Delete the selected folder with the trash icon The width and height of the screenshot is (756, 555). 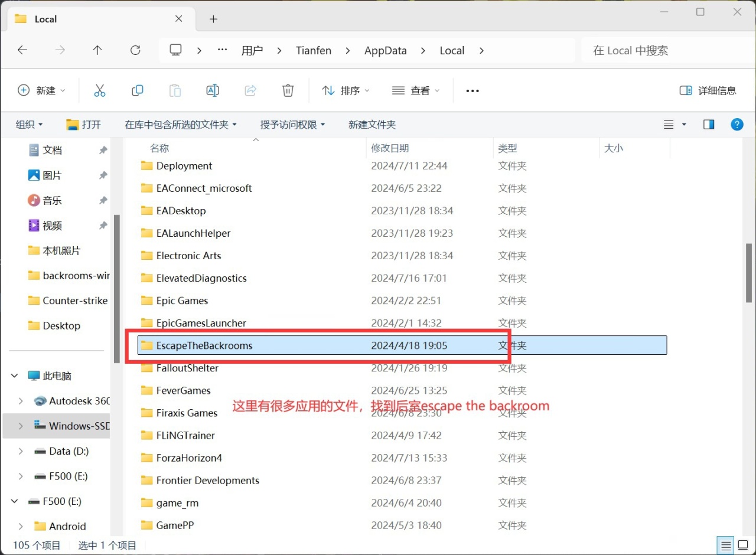(x=288, y=90)
